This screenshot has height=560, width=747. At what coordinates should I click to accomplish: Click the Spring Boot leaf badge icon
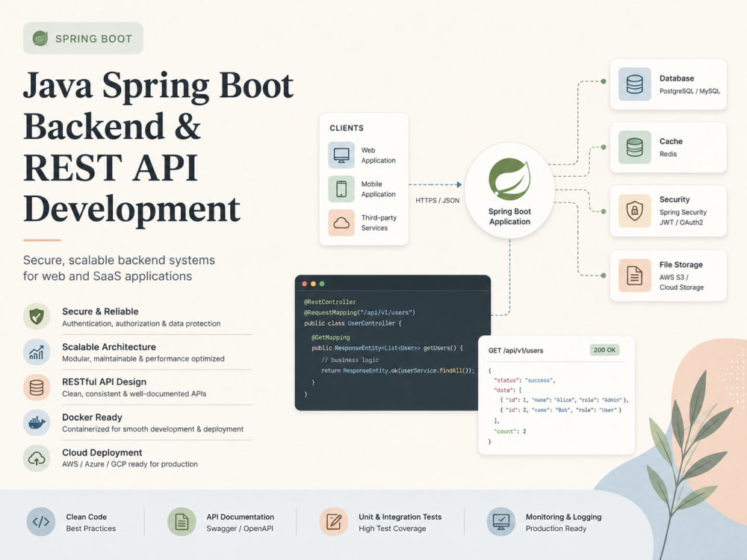click(x=40, y=38)
